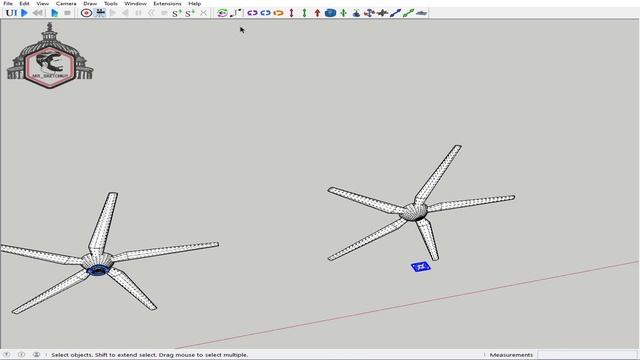
Task: Select the blue diagonal line joint icon
Action: (x=395, y=13)
